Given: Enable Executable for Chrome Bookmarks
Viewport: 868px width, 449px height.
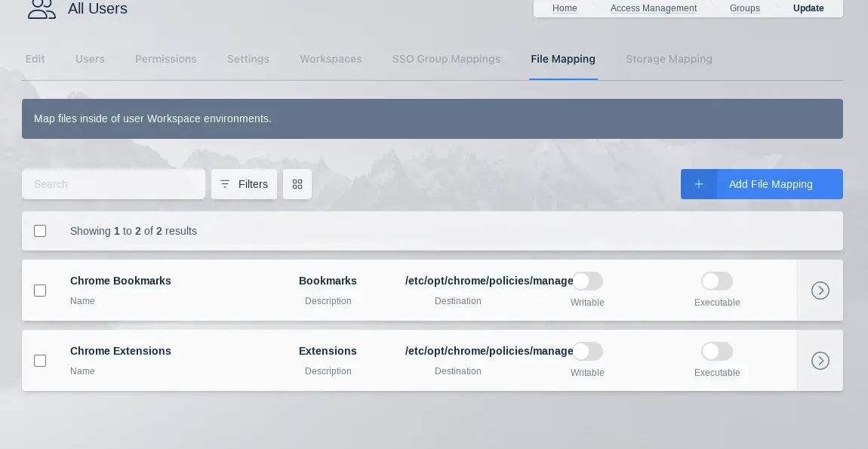Looking at the screenshot, I should coord(716,281).
